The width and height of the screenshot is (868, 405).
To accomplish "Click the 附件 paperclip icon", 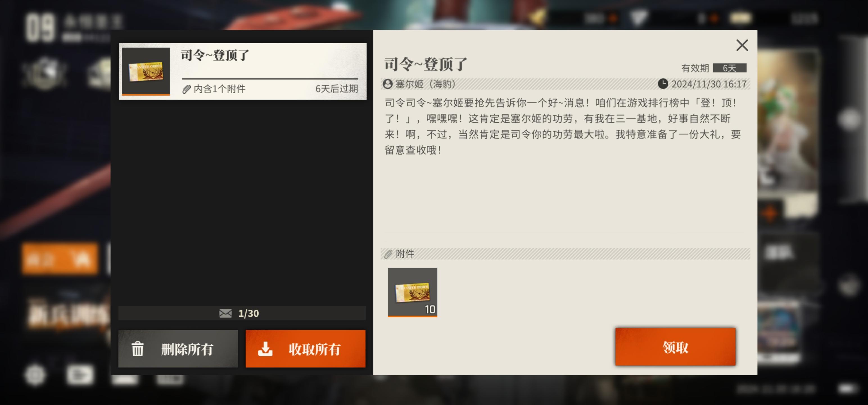I will tap(388, 254).
